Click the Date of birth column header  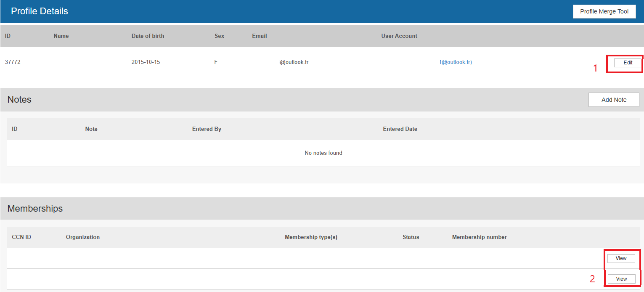pyautogui.click(x=148, y=36)
